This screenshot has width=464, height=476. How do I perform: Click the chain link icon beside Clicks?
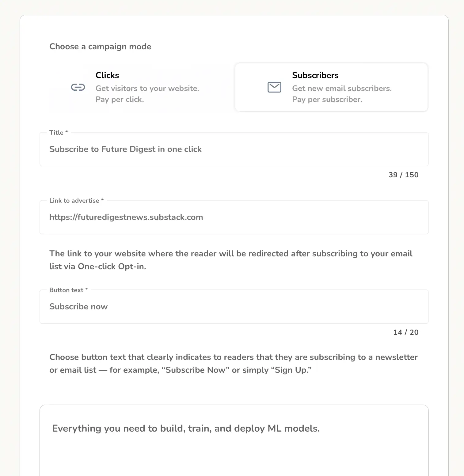point(78,88)
